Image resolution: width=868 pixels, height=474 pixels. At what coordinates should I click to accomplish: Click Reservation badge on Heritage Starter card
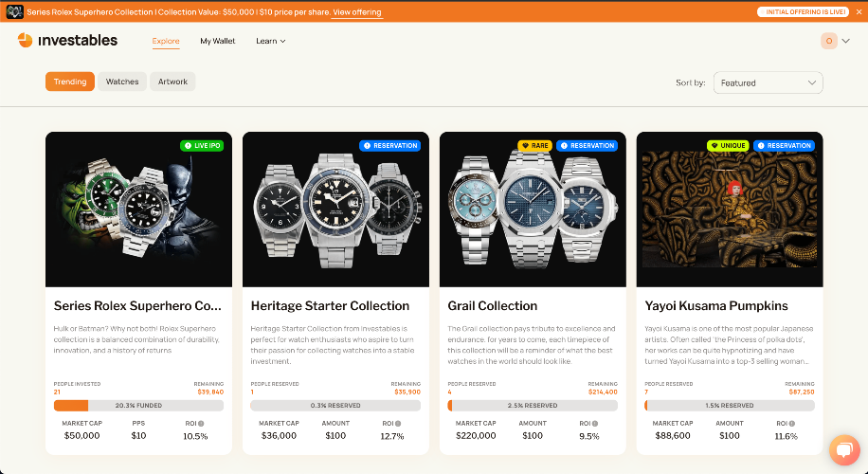389,146
